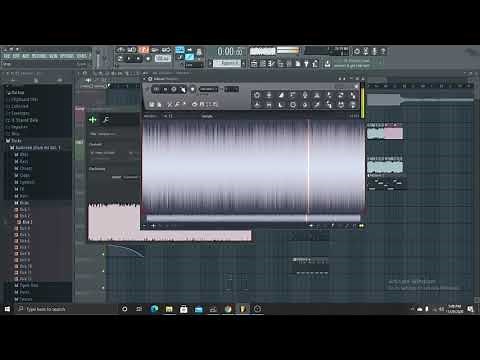Click the tempo display field
This screenshot has height=360, width=480.
click(163, 58)
